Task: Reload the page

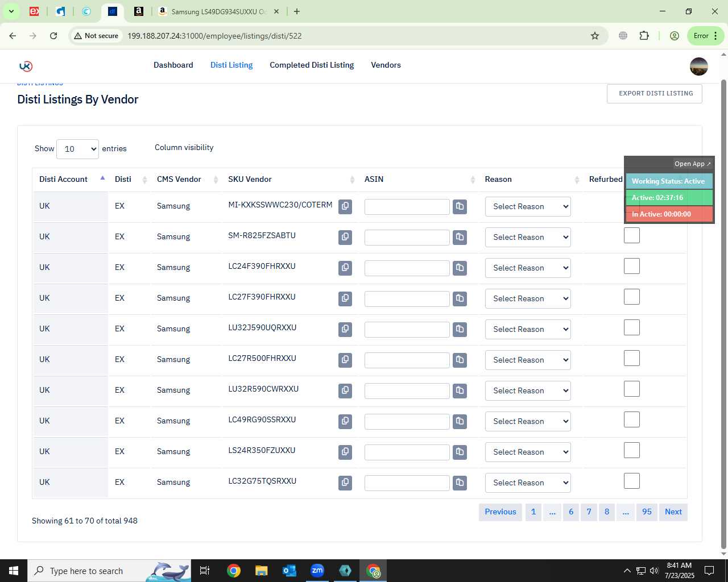Action: (53, 36)
